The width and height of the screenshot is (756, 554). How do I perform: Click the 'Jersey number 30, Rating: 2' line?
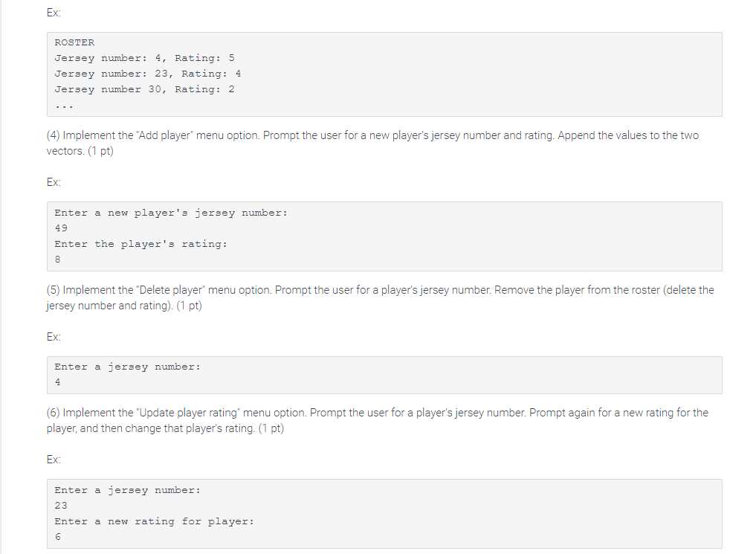click(144, 89)
